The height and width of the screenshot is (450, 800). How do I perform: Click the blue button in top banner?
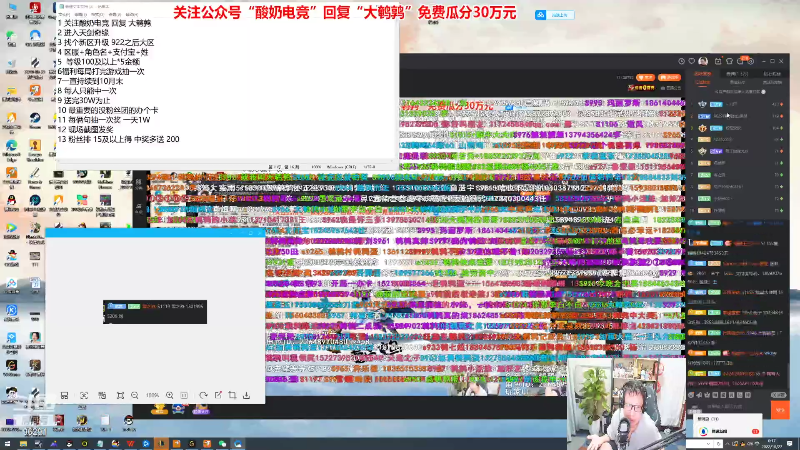(x=555, y=15)
